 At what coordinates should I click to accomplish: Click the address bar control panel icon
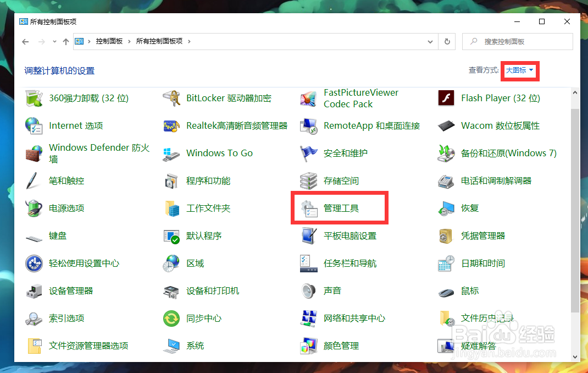79,41
